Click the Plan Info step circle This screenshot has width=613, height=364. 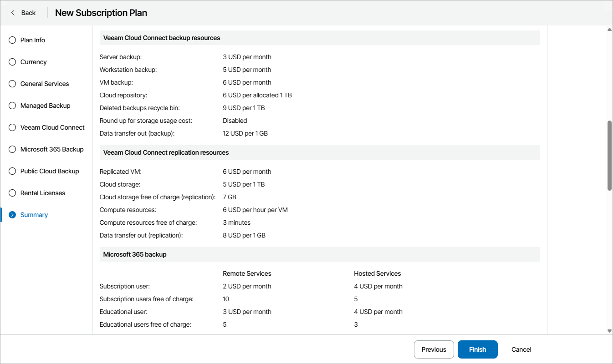point(12,40)
